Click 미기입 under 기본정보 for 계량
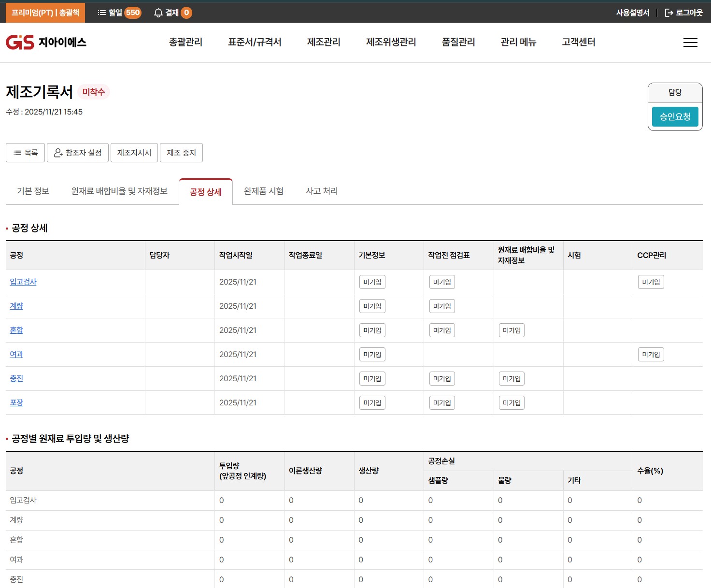The height and width of the screenshot is (588, 711). pos(372,306)
